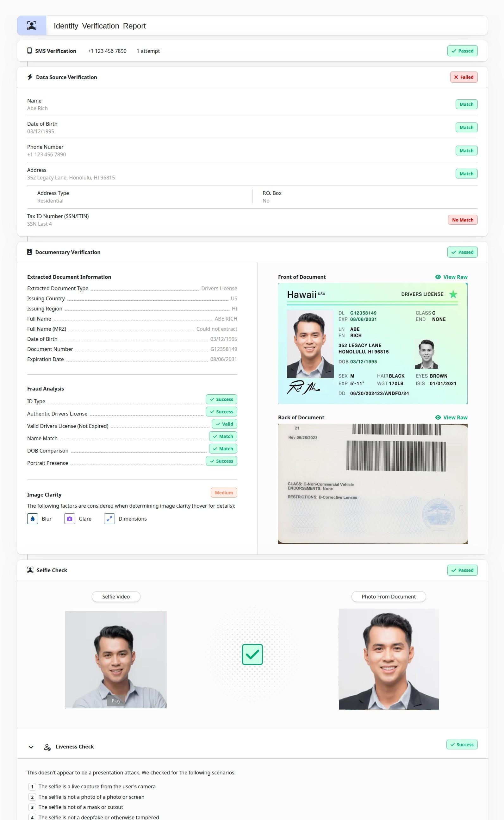Open the front of driver's license image
504x820 pixels.
[x=373, y=343]
